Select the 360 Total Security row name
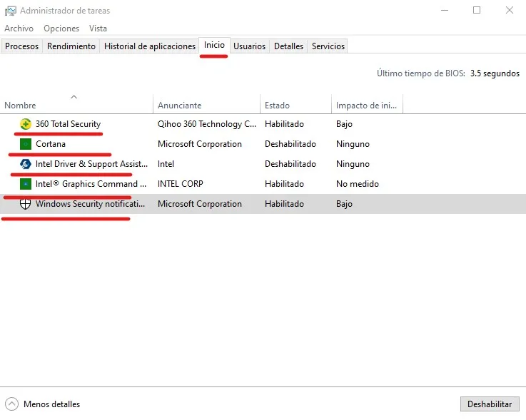 coord(68,124)
